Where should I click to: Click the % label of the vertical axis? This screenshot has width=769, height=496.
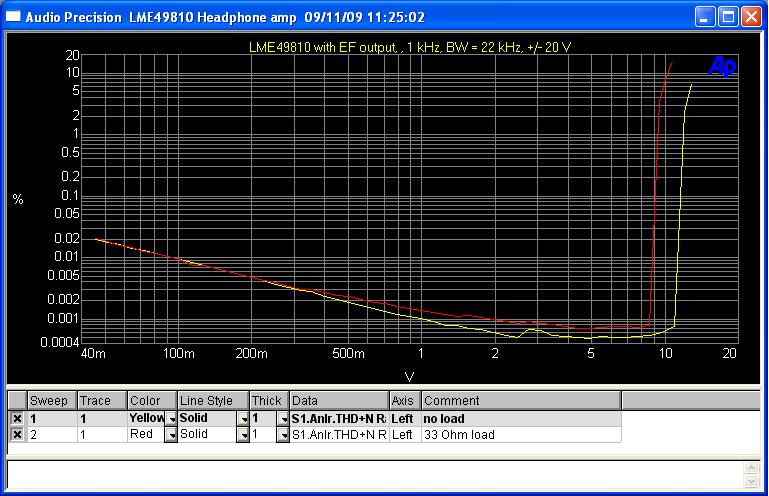pyautogui.click(x=18, y=199)
